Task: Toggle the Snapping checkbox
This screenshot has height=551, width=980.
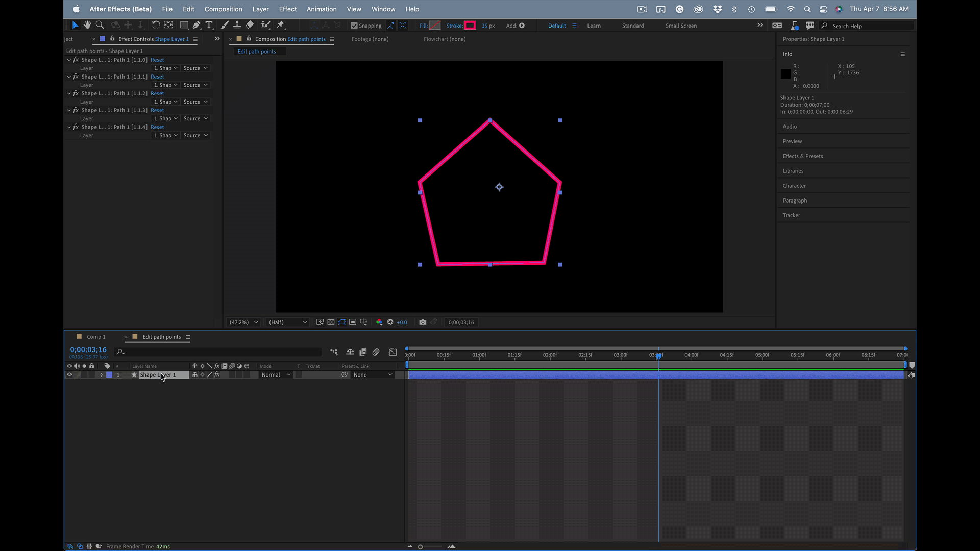Action: tap(354, 26)
